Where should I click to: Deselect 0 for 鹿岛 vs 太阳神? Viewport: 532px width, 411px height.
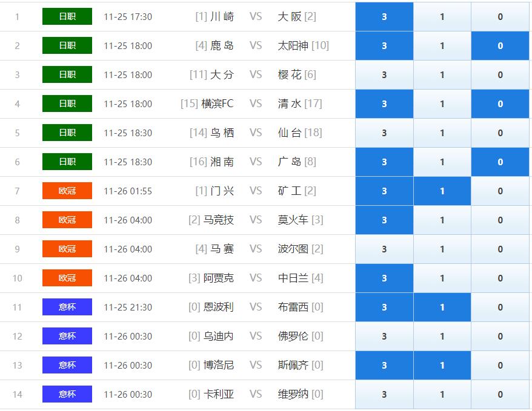click(x=500, y=46)
